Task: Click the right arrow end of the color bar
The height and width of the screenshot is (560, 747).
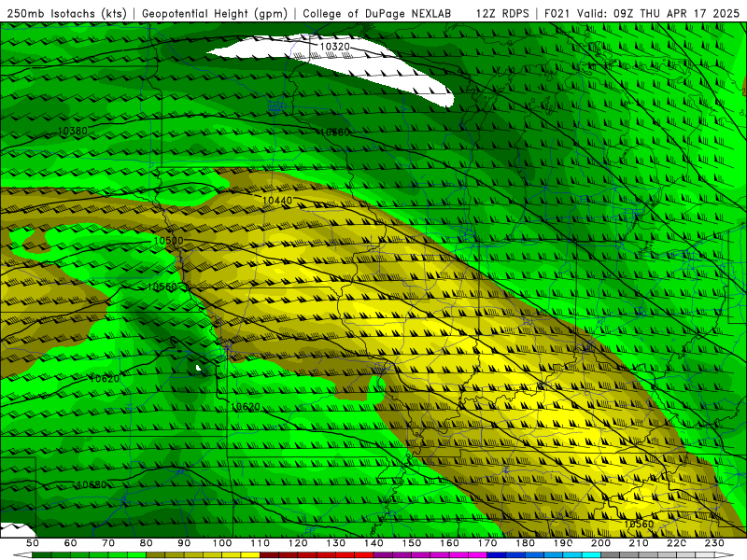Action: pyautogui.click(x=724, y=555)
